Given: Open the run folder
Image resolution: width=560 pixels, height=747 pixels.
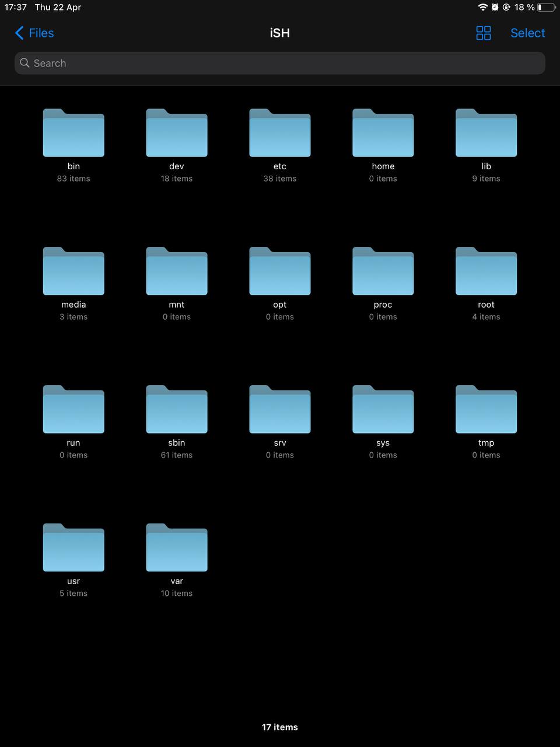Looking at the screenshot, I should click(x=73, y=410).
